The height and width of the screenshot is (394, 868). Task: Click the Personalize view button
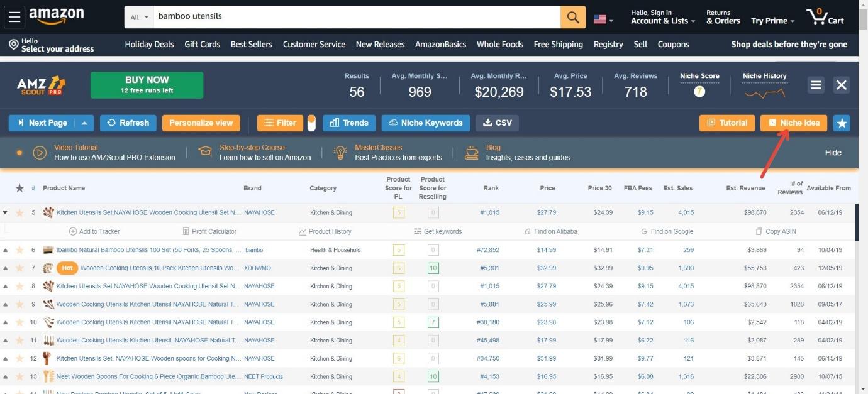(x=201, y=123)
